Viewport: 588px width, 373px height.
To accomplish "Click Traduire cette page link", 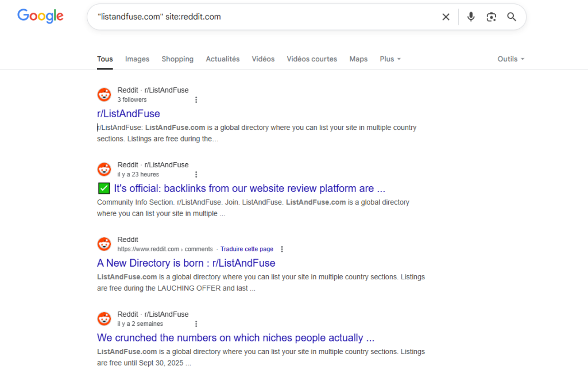I will [x=247, y=249].
